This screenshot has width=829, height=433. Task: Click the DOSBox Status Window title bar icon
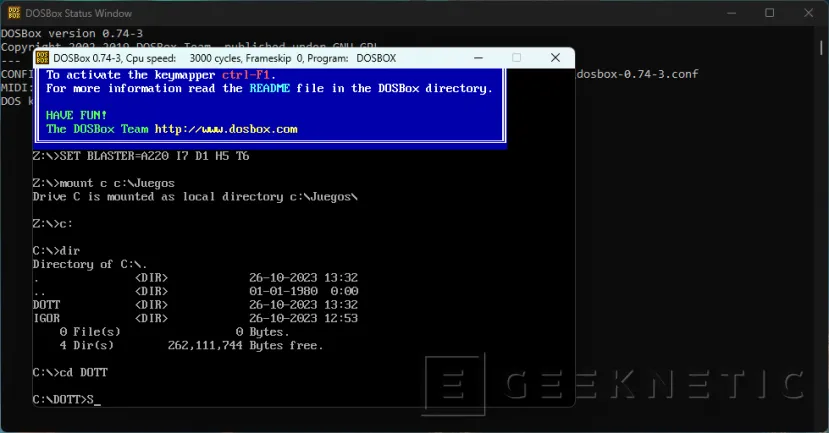pos(14,13)
